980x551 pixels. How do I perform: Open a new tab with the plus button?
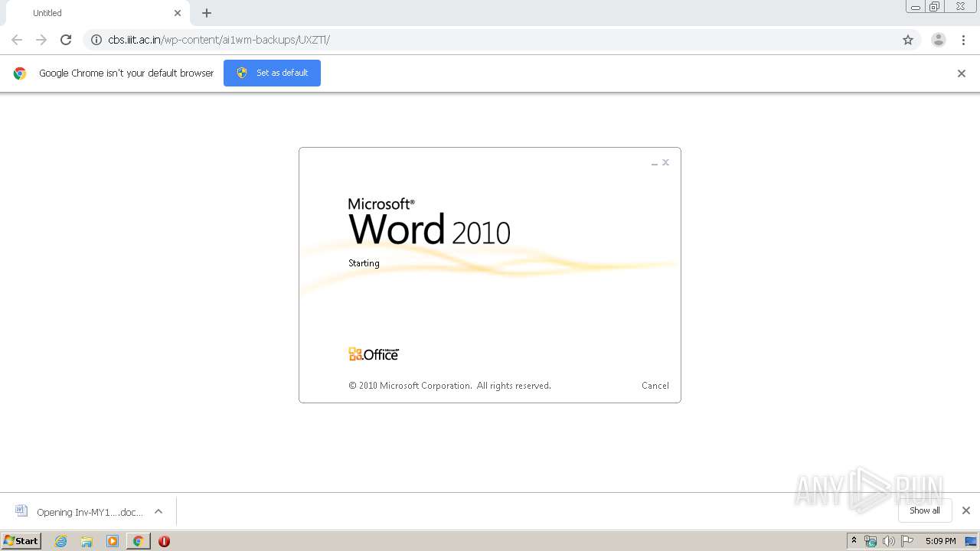pyautogui.click(x=207, y=13)
